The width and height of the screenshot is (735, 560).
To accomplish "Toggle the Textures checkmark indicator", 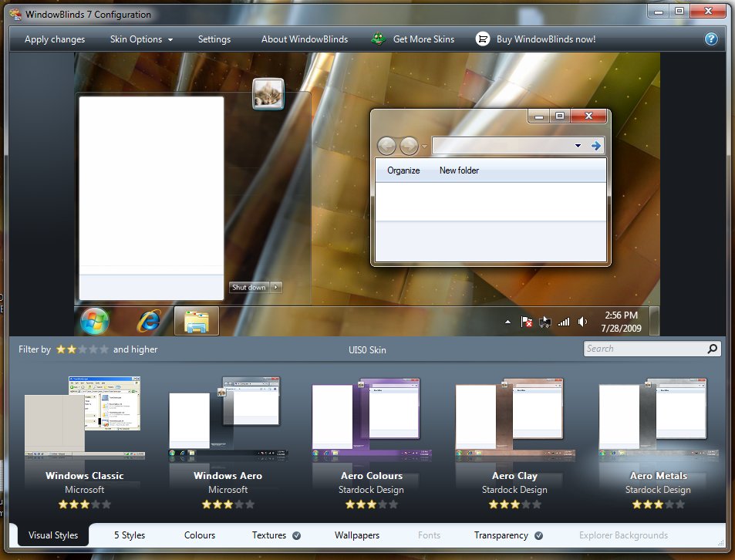I will point(296,535).
